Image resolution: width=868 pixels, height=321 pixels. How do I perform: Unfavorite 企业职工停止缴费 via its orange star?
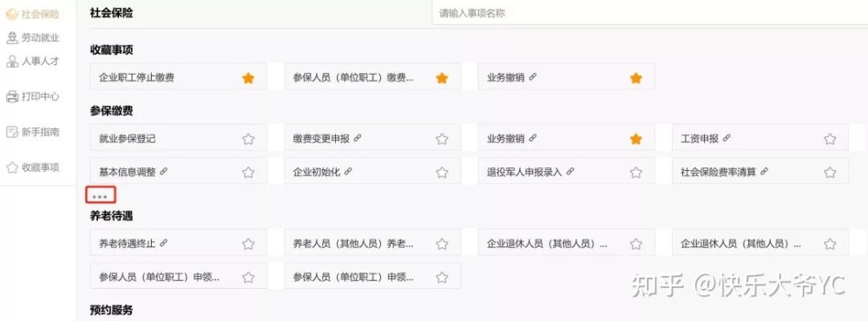click(248, 78)
